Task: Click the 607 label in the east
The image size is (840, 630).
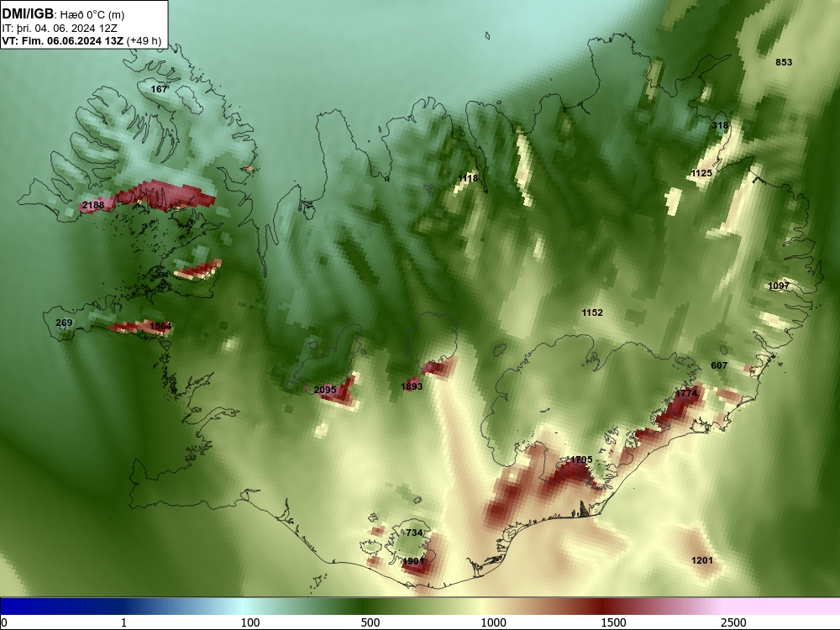Action: coord(719,365)
